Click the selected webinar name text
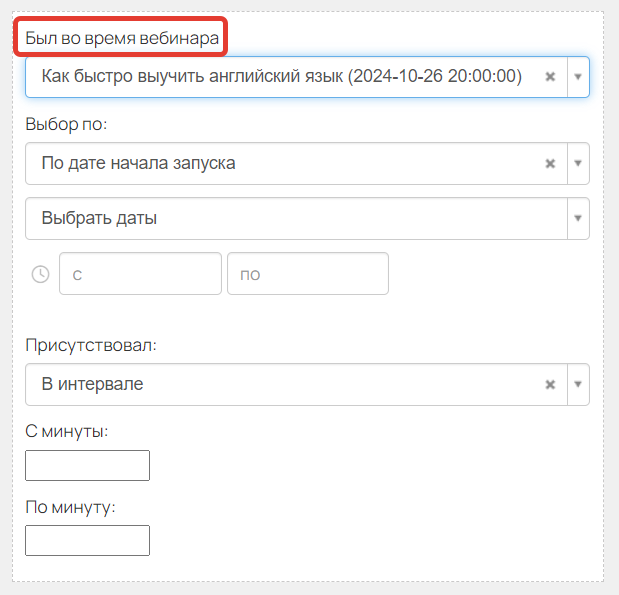619x595 pixels. (x=281, y=76)
